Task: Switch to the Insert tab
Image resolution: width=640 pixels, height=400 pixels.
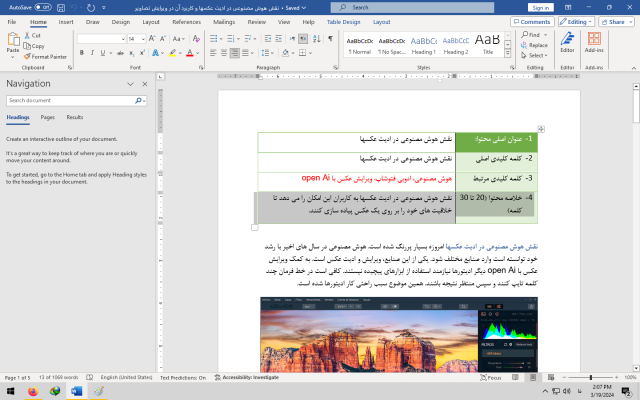Action: [x=66, y=22]
